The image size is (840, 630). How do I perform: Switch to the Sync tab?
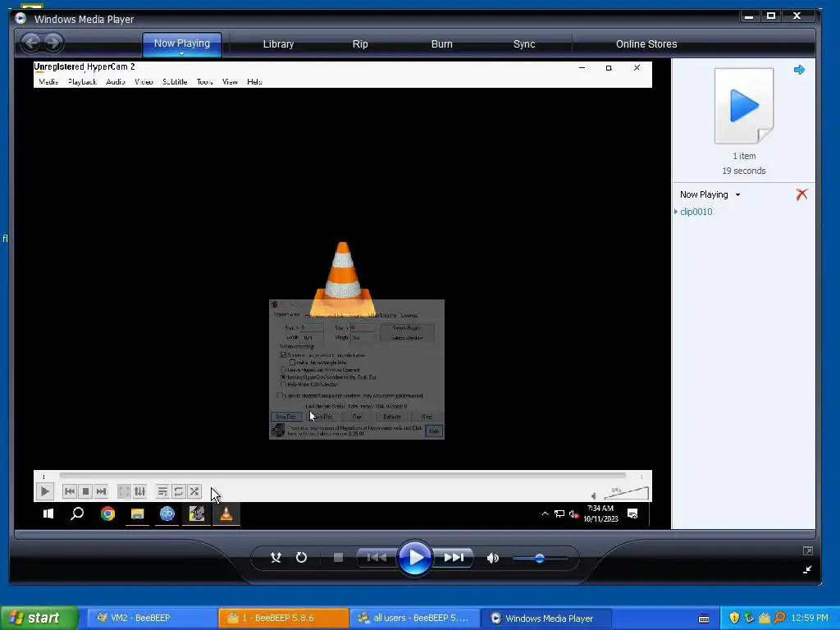pyautogui.click(x=524, y=44)
